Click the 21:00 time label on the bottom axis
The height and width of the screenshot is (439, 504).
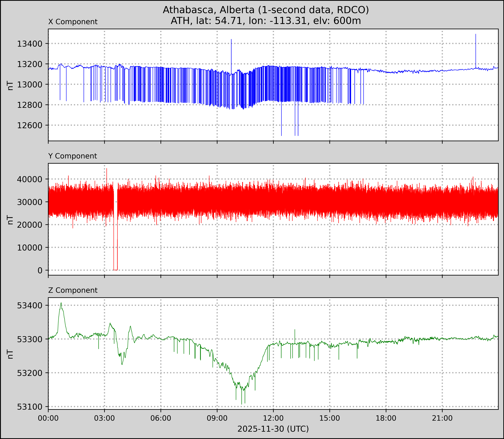[442, 418]
